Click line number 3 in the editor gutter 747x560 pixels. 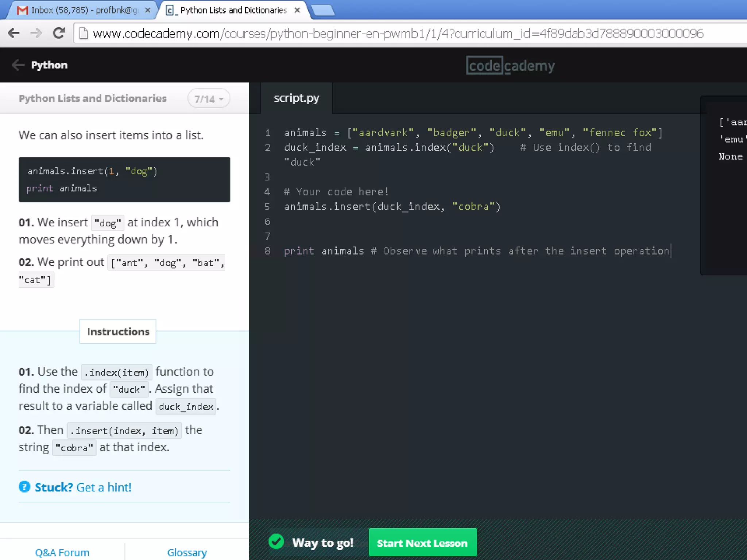[x=267, y=177]
